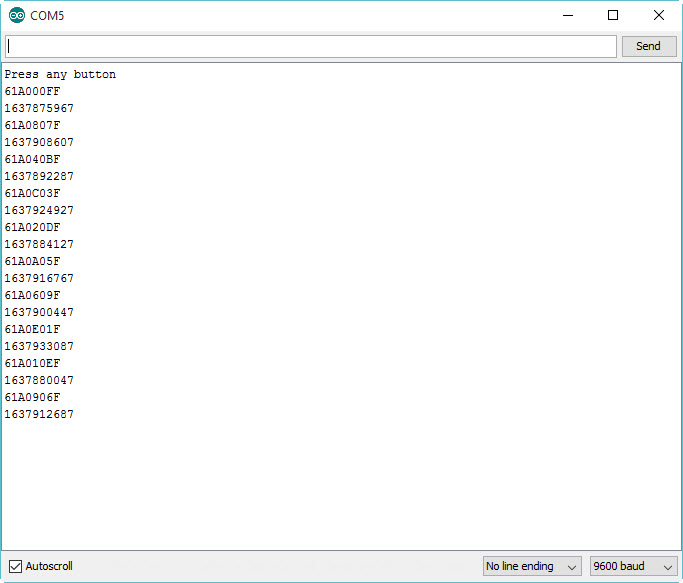This screenshot has width=683, height=583.
Task: Select the 1637900447 output line
Action: (x=39, y=312)
